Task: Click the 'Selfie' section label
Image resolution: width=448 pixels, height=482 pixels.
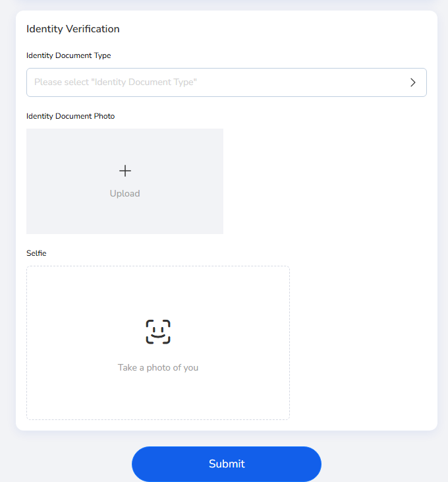Action: [x=36, y=253]
